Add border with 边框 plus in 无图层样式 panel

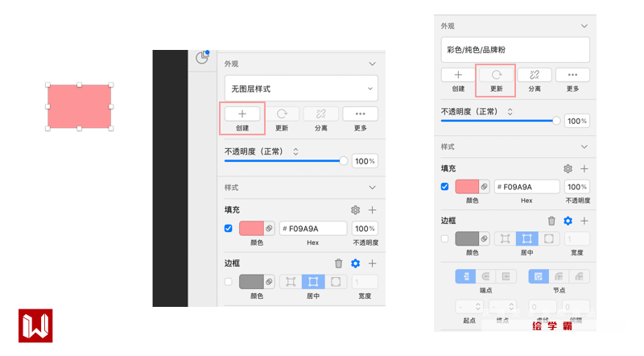coord(372,263)
